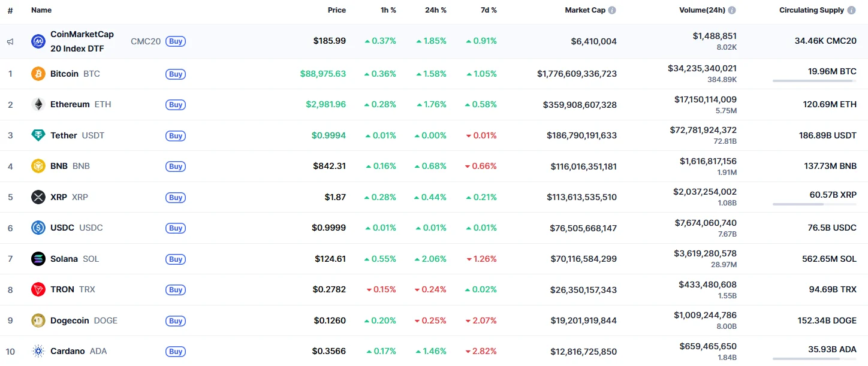Image resolution: width=868 pixels, height=366 pixels.
Task: Click Bitcoin circulating supply progress bar
Action: point(814,81)
